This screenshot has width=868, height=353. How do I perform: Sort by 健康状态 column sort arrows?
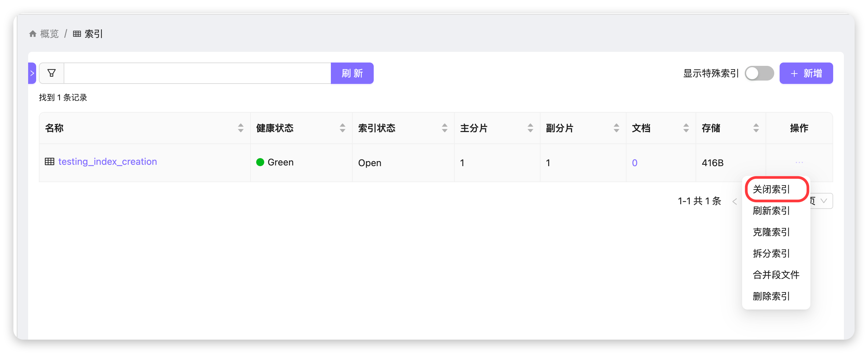(342, 128)
